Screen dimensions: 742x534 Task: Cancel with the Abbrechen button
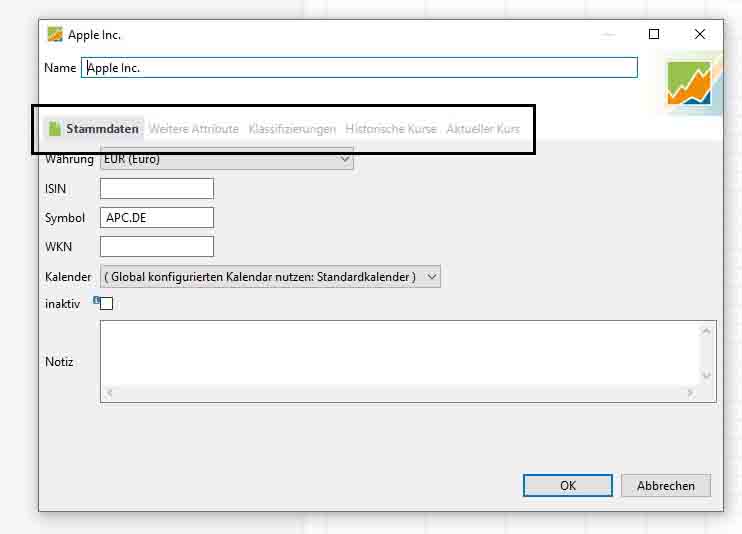[666, 486]
